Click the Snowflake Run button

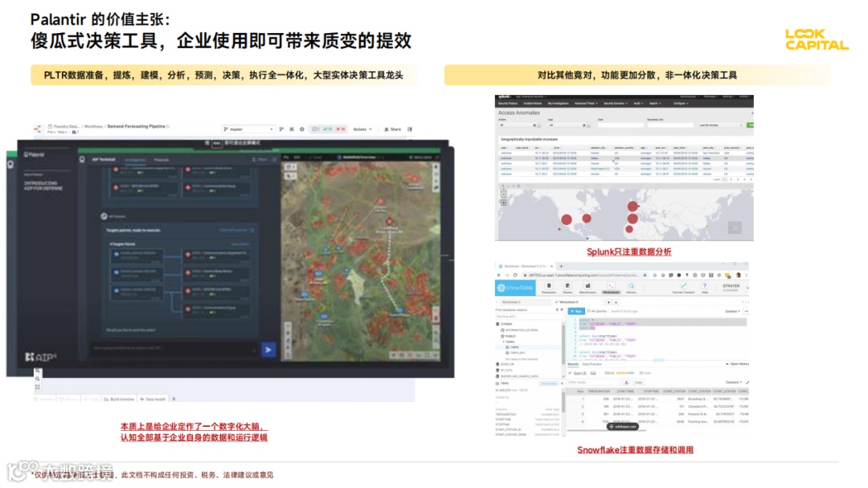576,311
